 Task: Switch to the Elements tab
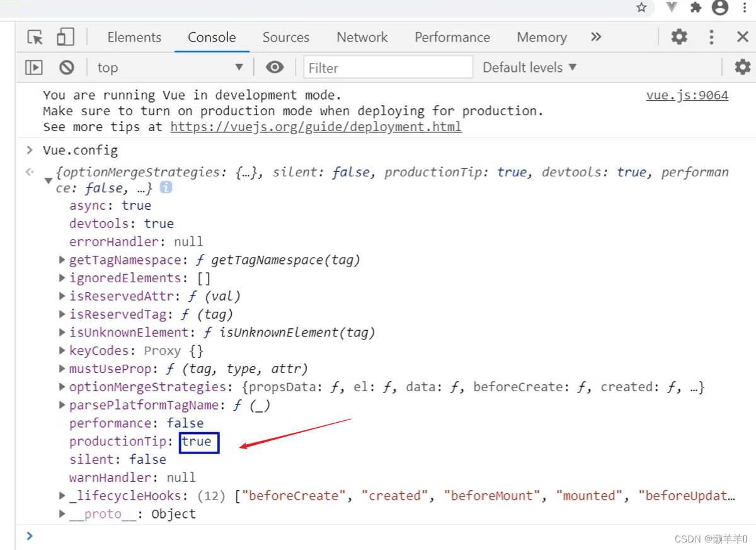(x=134, y=37)
